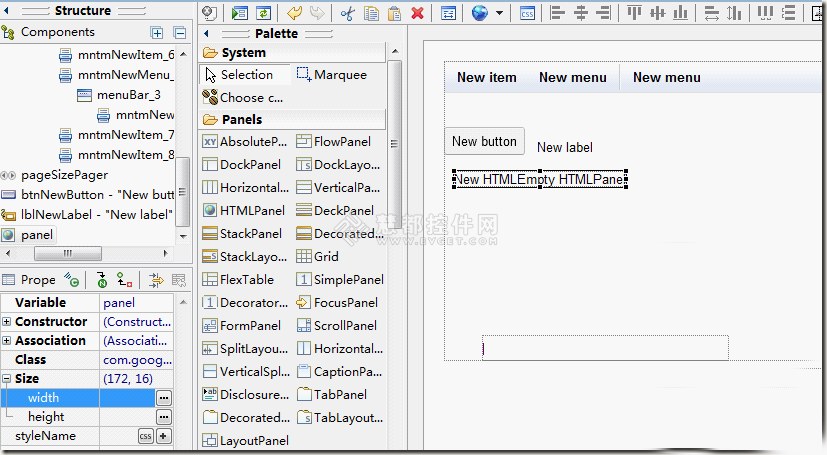
Task: Select DeckPanel from palette
Action: 335,211
